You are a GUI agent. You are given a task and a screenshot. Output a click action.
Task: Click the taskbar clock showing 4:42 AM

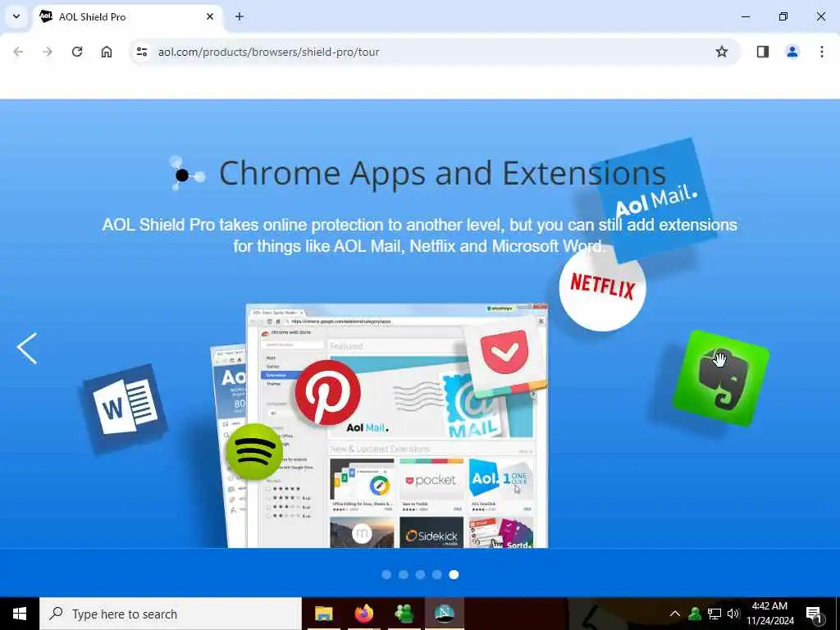click(x=770, y=614)
